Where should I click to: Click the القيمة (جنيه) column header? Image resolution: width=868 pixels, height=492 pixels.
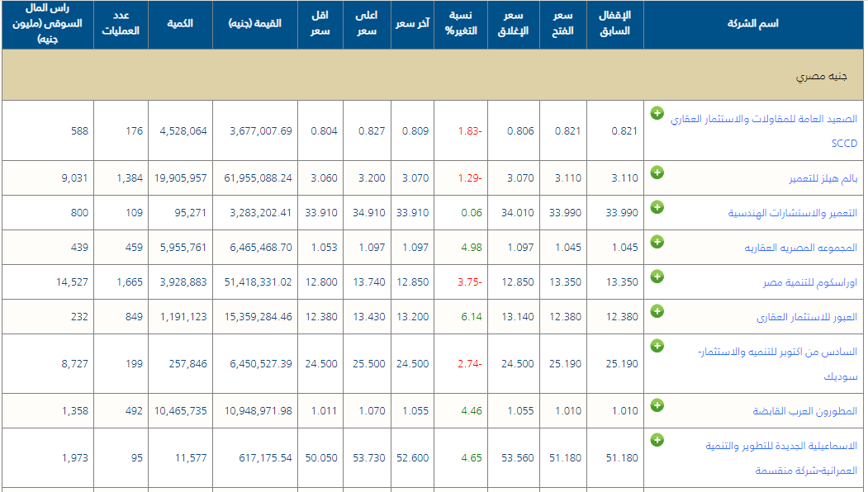[254, 24]
